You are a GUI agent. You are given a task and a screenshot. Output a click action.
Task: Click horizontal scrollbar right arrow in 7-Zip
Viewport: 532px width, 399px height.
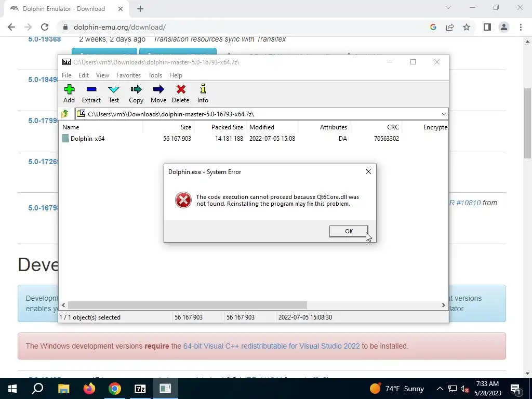tap(443, 305)
